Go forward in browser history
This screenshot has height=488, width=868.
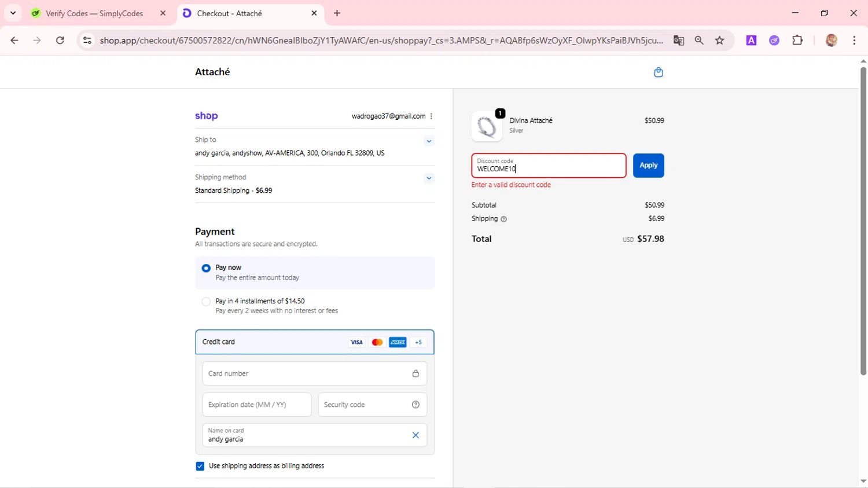point(37,41)
